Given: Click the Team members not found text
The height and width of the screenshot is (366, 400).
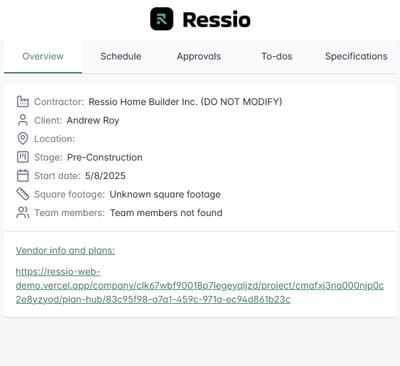Looking at the screenshot, I should pyautogui.click(x=166, y=213).
